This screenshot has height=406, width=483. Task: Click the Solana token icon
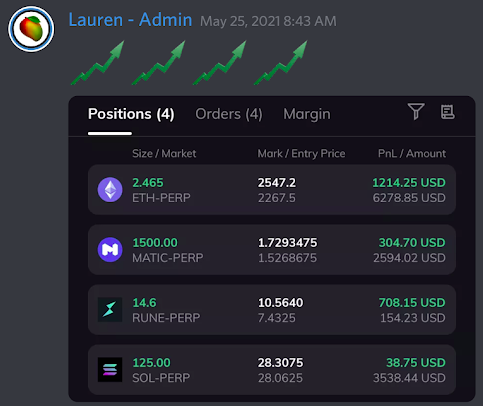coord(110,370)
